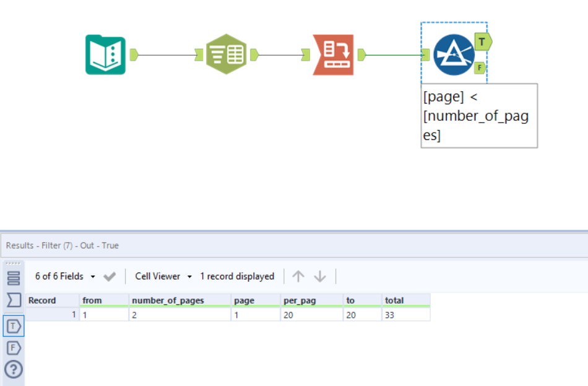
Task: Click the green apply checkmark beside field selector
Action: pyautogui.click(x=110, y=276)
